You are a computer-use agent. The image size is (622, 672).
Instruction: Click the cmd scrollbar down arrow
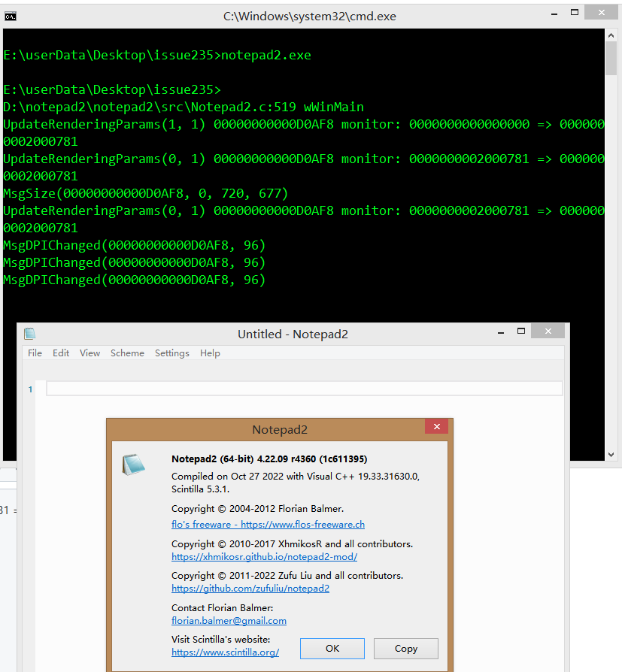(611, 454)
